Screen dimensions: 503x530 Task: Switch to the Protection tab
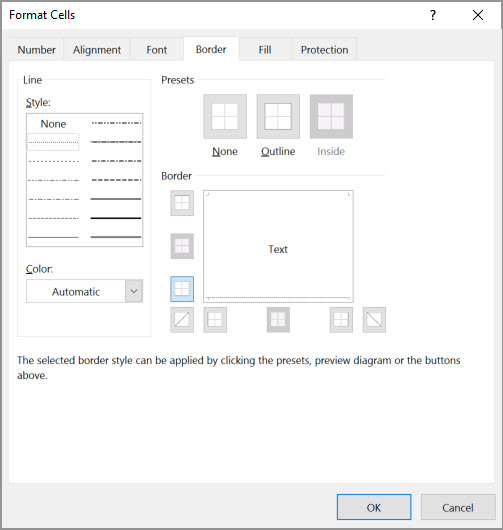click(x=325, y=50)
